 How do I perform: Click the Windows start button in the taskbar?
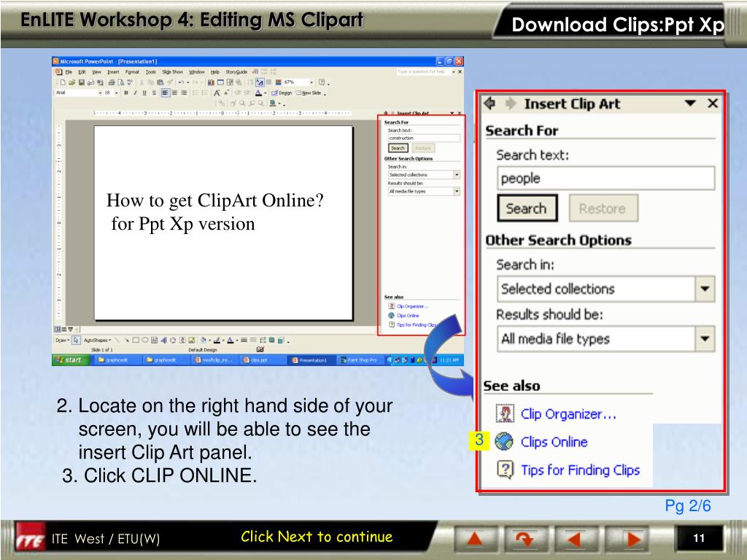pyautogui.click(x=71, y=360)
